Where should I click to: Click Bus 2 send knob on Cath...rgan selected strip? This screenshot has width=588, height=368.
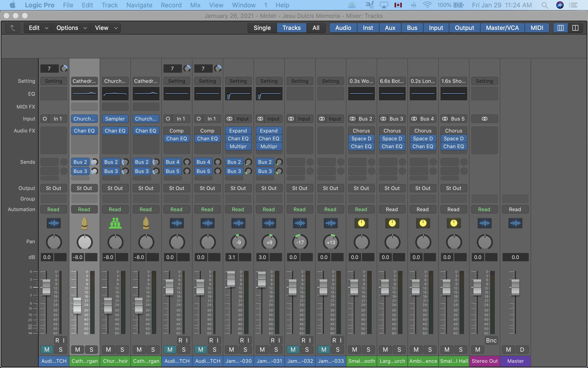95,162
